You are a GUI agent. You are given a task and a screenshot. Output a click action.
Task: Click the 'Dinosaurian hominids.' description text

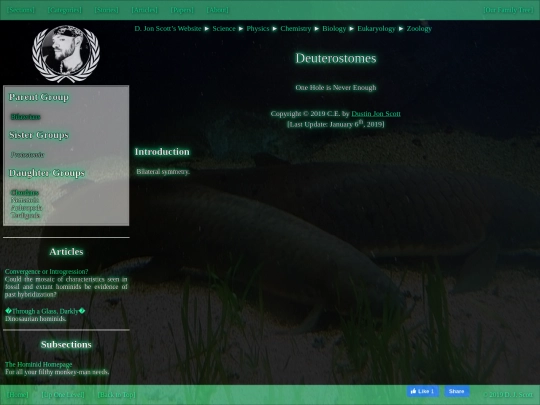(35, 319)
